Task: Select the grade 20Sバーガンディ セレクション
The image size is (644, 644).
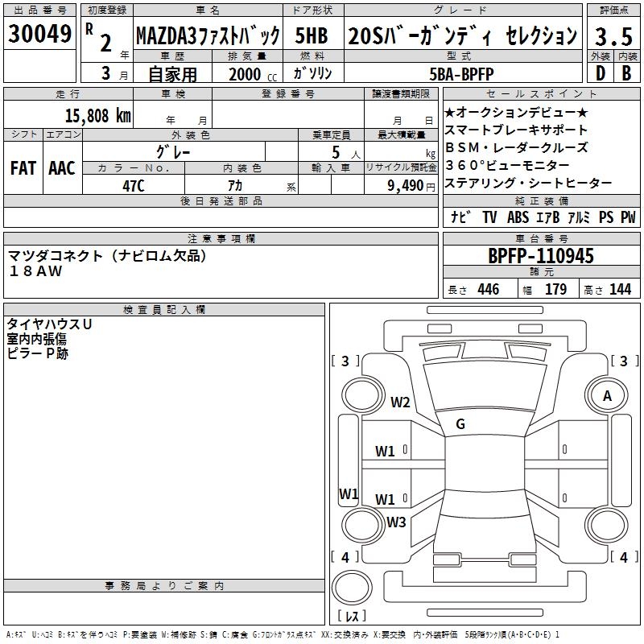Action: 462,35
